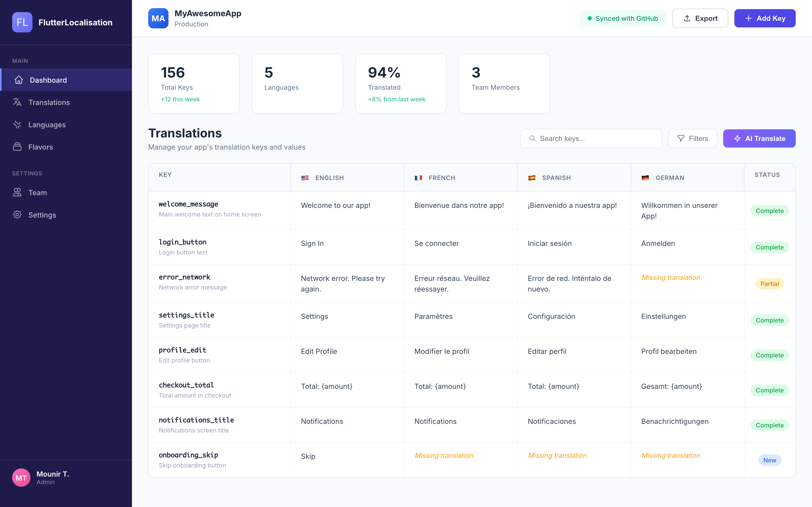Click the magnifier icon in search bar
This screenshot has height=507, width=812.
533,138
